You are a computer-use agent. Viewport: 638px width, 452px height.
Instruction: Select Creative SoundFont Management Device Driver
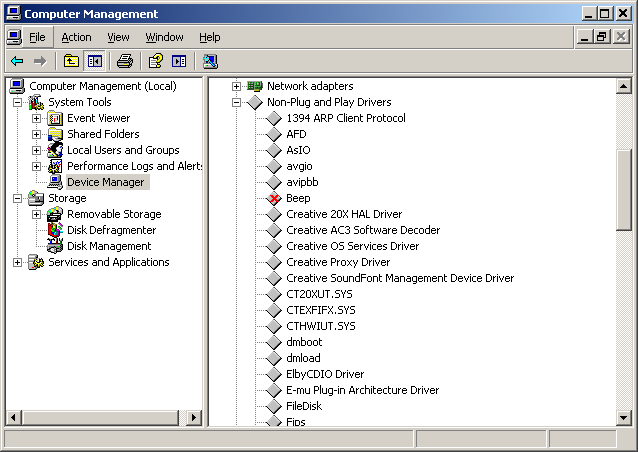click(400, 278)
